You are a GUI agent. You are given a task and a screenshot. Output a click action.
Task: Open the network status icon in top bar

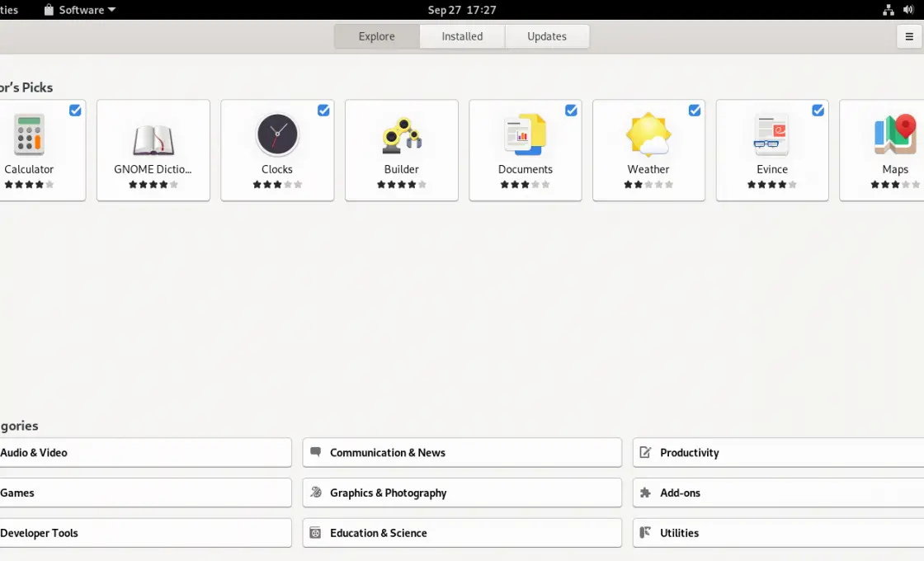[888, 9]
